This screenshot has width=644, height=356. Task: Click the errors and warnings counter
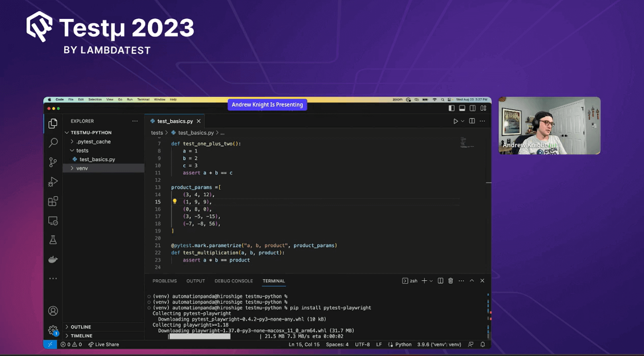coord(71,344)
